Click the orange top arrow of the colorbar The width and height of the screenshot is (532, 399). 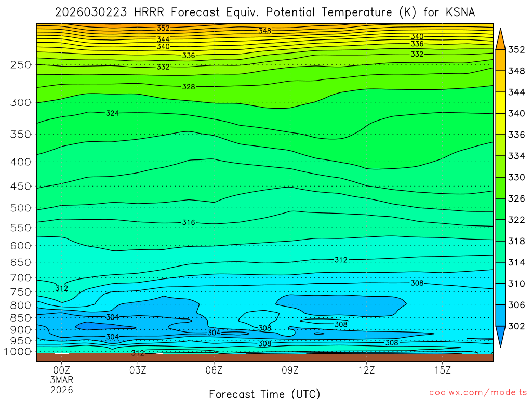500,39
